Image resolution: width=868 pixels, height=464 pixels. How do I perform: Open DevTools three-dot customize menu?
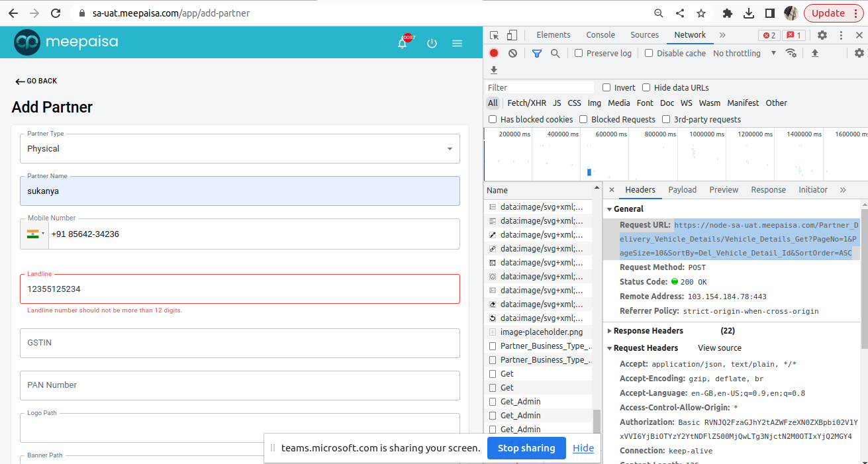point(841,35)
